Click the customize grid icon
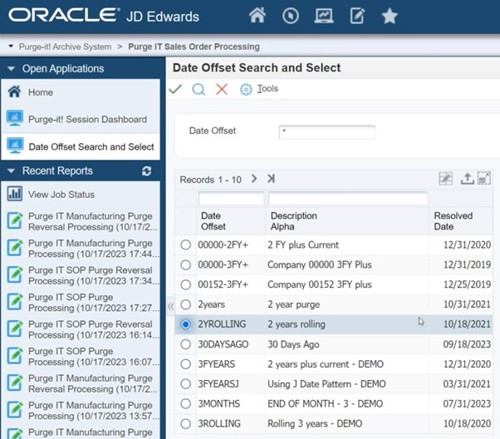Image resolution: width=500 pixels, height=439 pixels. coord(446,179)
